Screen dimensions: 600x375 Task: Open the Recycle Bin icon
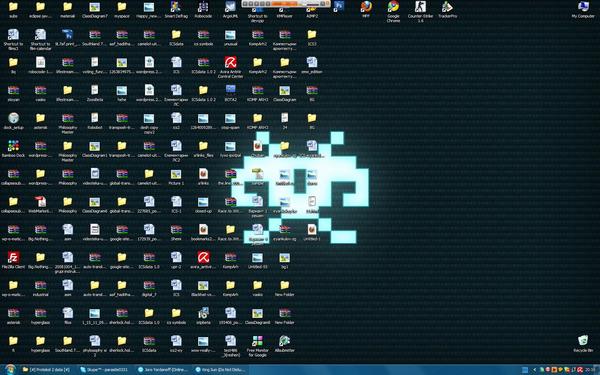click(583, 343)
